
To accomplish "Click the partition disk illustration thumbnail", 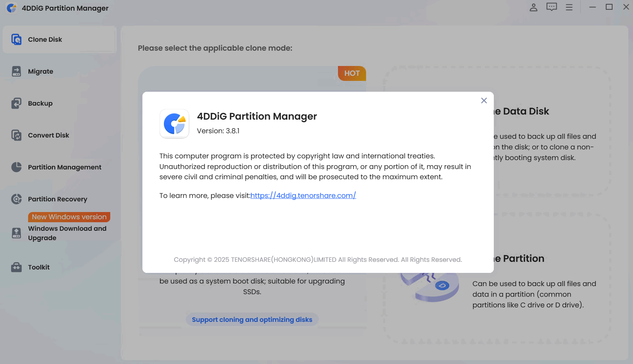I will [x=430, y=287].
